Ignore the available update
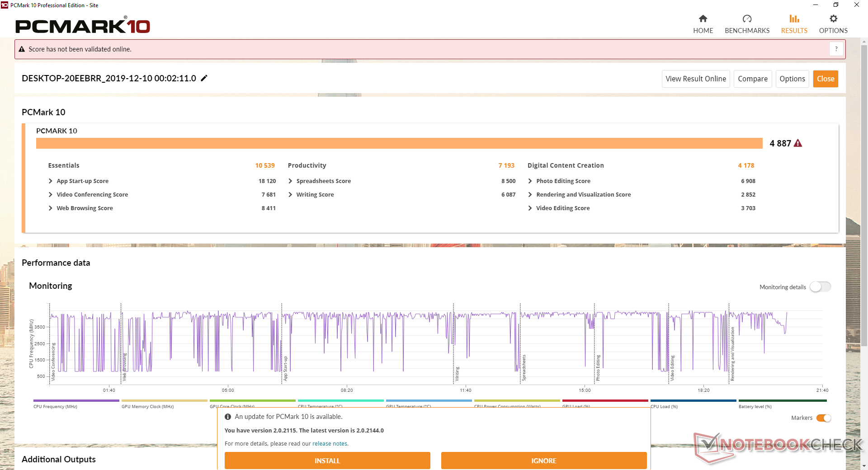The width and height of the screenshot is (868, 470). 544,461
